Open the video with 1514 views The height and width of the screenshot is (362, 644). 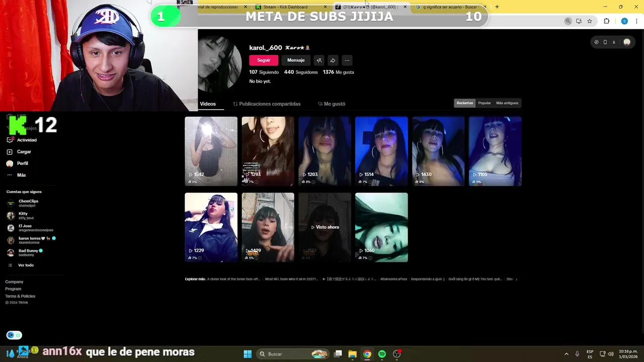click(381, 151)
